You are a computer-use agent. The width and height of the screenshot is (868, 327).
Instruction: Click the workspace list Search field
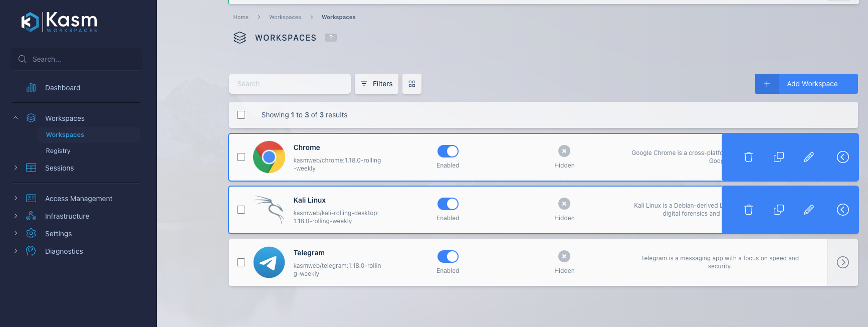290,84
